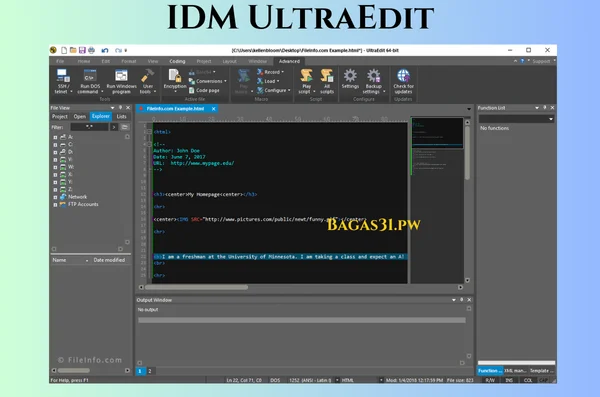The image size is (600, 397).
Task: Pin the File View panel
Action: [121, 108]
